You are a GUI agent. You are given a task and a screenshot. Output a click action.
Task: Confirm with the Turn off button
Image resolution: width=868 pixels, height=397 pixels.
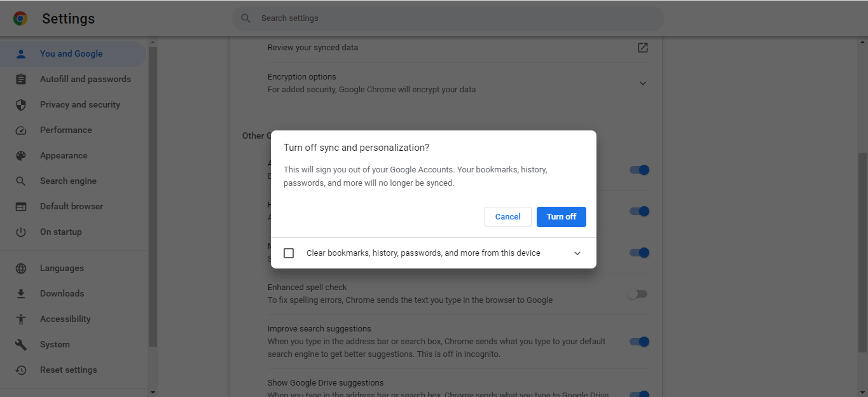[x=561, y=217]
